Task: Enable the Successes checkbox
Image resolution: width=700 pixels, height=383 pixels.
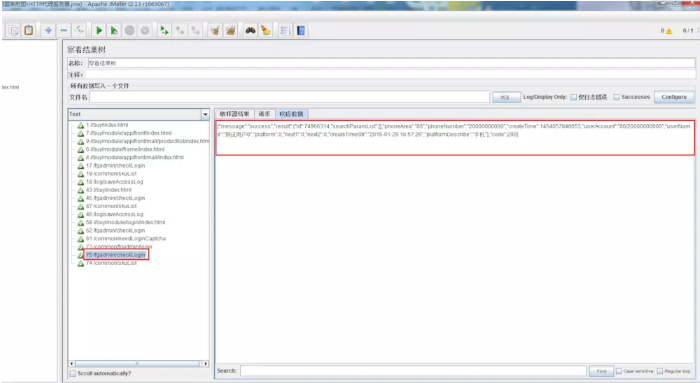Action: (617, 97)
